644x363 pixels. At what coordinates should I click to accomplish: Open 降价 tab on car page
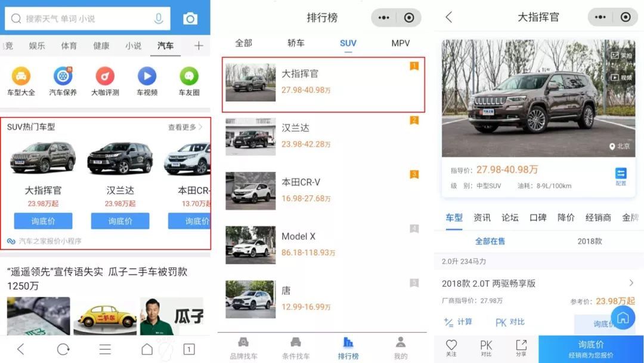565,217
